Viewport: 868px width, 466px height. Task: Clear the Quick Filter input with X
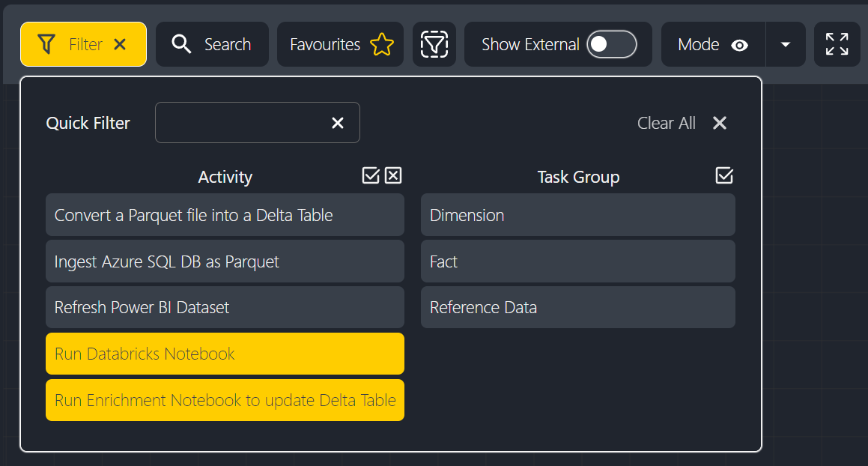pyautogui.click(x=338, y=123)
